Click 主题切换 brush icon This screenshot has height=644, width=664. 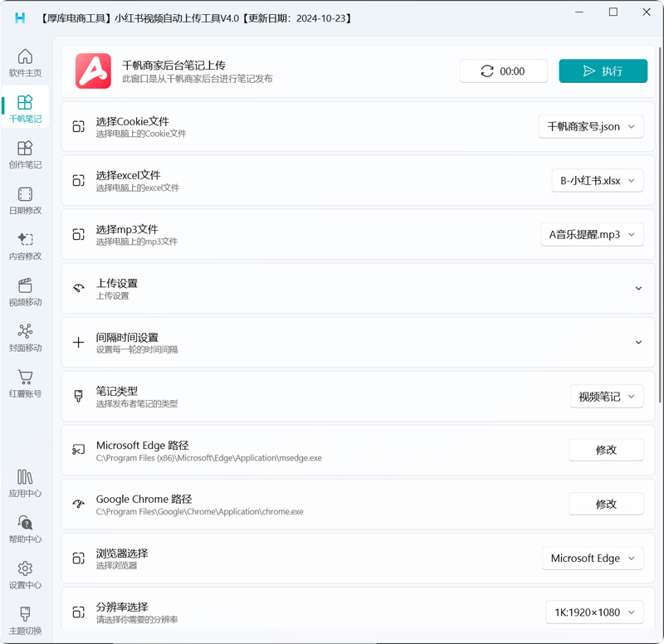point(25,614)
